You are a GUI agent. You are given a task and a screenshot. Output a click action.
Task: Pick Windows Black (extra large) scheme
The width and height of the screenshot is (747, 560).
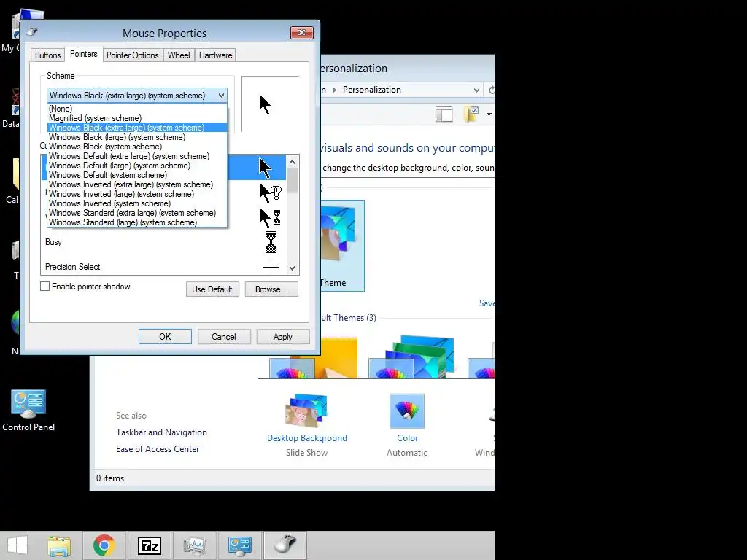click(x=137, y=128)
